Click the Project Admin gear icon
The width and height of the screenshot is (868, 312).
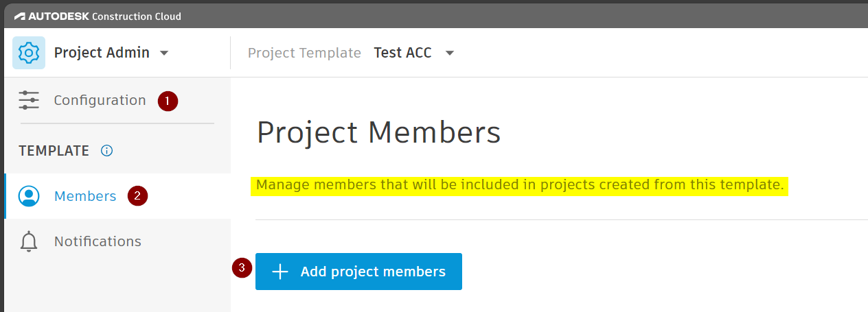[29, 53]
